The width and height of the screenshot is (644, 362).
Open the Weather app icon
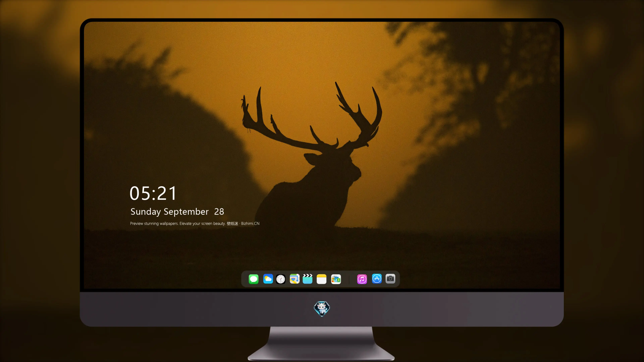tap(268, 279)
